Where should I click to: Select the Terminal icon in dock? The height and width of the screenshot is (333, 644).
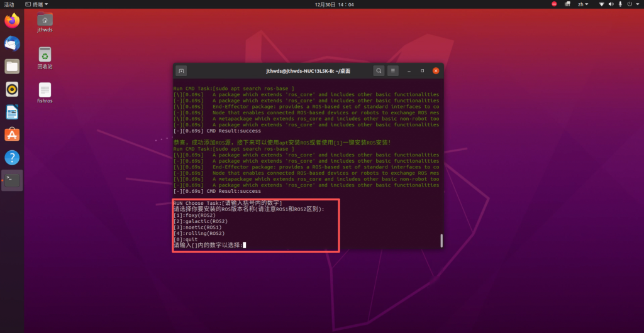coord(12,180)
